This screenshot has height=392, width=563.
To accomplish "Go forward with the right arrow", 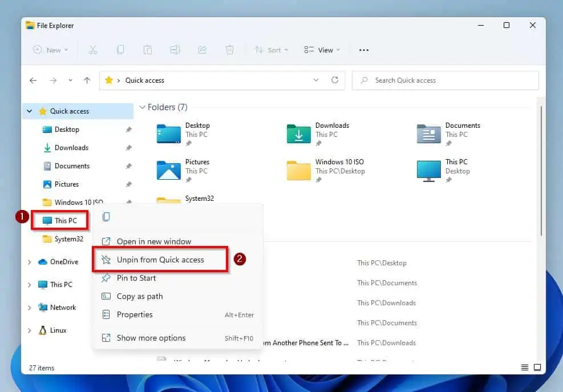I will click(x=53, y=80).
